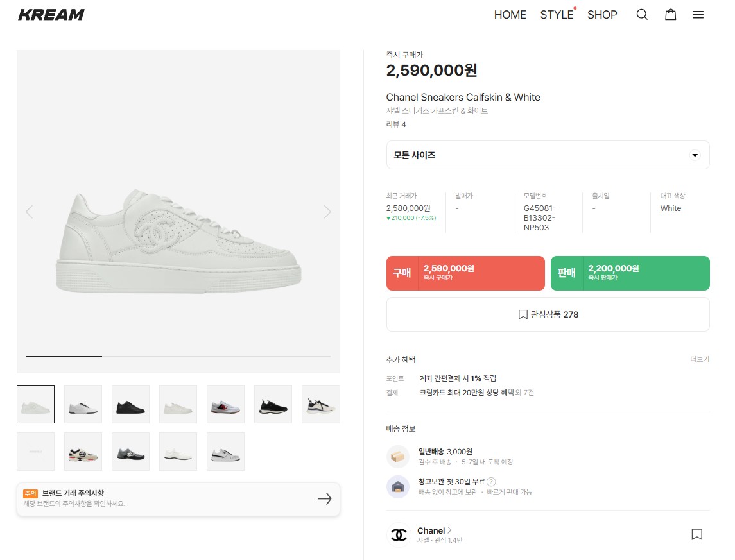Go to the SHOP menu
The width and height of the screenshot is (735, 560).
[x=602, y=15]
